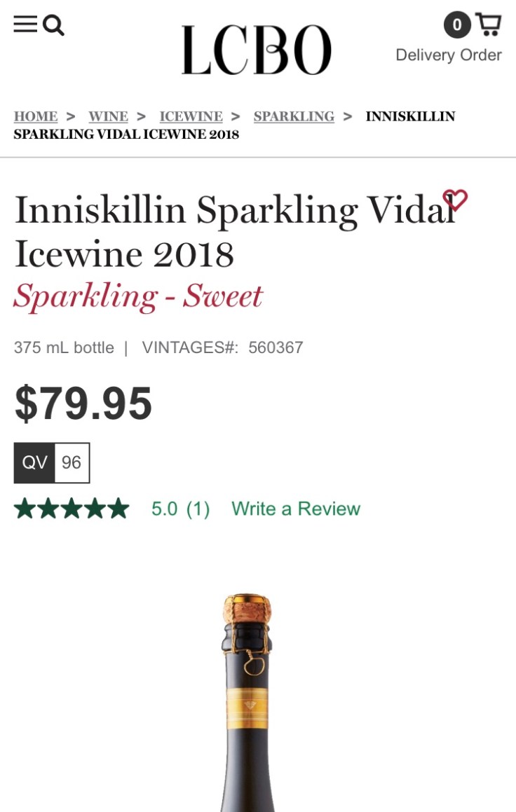Select the SPARKLING breadcrumb link
This screenshot has height=812, width=516.
pos(294,116)
